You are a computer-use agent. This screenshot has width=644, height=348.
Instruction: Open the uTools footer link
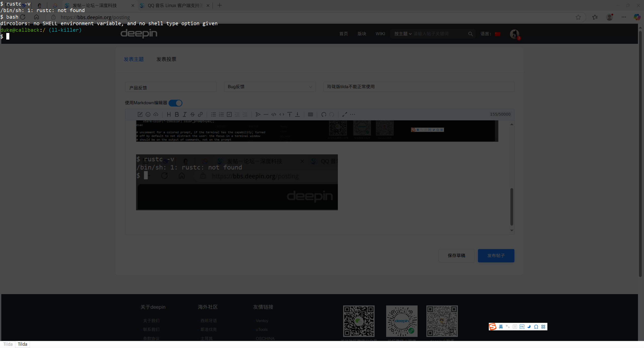(262, 329)
